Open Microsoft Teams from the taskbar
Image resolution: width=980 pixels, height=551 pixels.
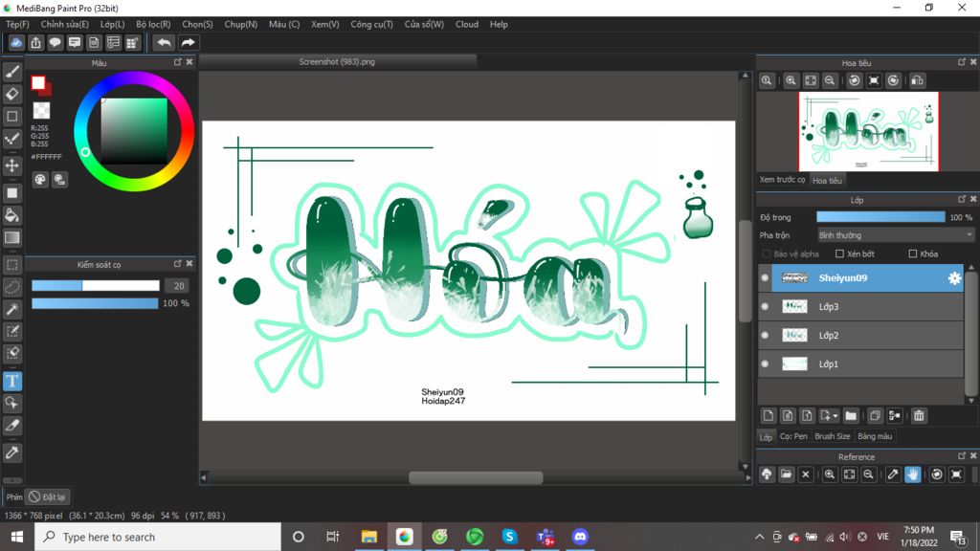(x=545, y=537)
